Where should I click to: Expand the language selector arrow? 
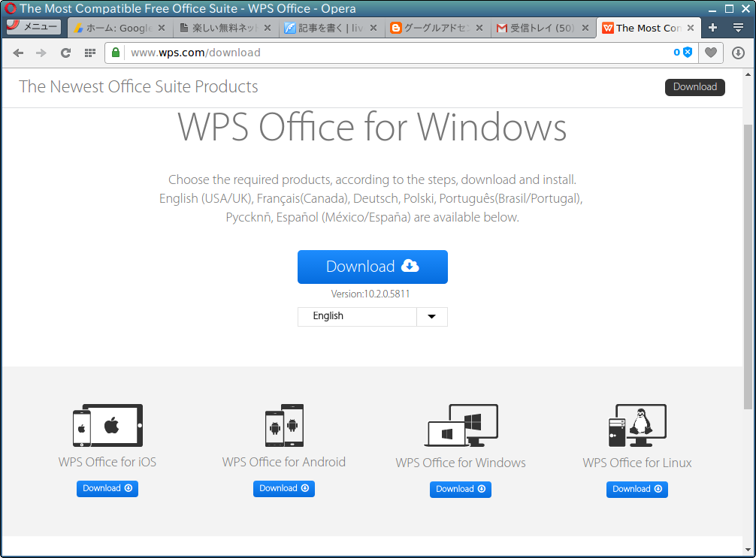click(x=431, y=317)
